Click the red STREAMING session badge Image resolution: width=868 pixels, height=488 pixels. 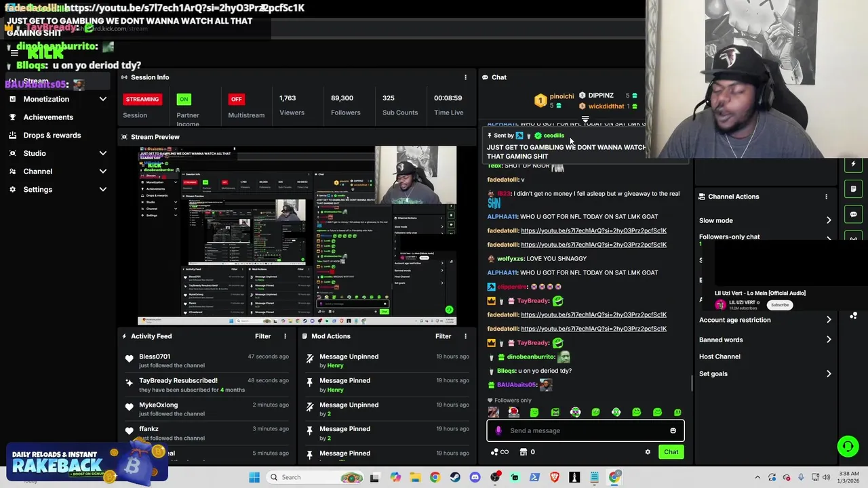(x=142, y=99)
